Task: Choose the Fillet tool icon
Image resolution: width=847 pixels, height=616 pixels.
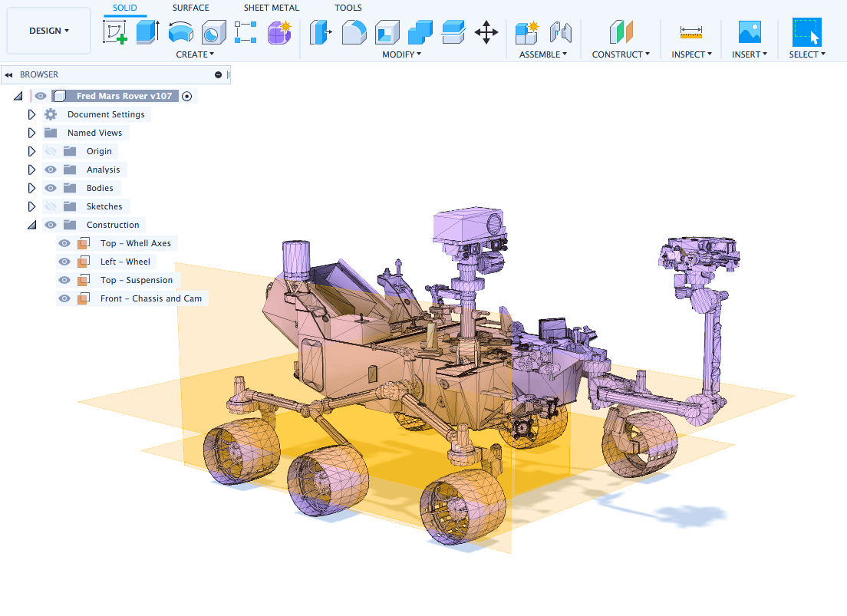Action: tap(354, 32)
